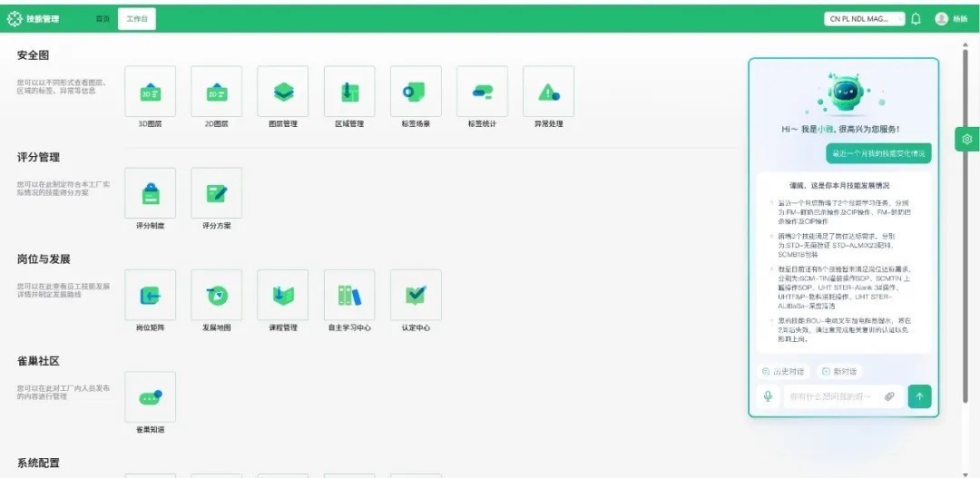Open the 3D图层 module icon
This screenshot has width=980, height=478.
pyautogui.click(x=150, y=92)
